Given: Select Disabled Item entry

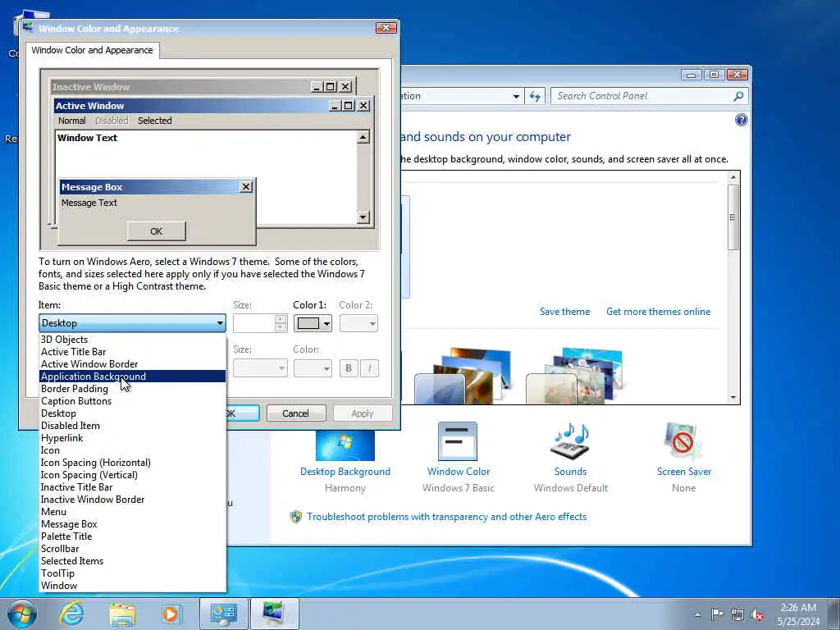Looking at the screenshot, I should click(x=132, y=426).
